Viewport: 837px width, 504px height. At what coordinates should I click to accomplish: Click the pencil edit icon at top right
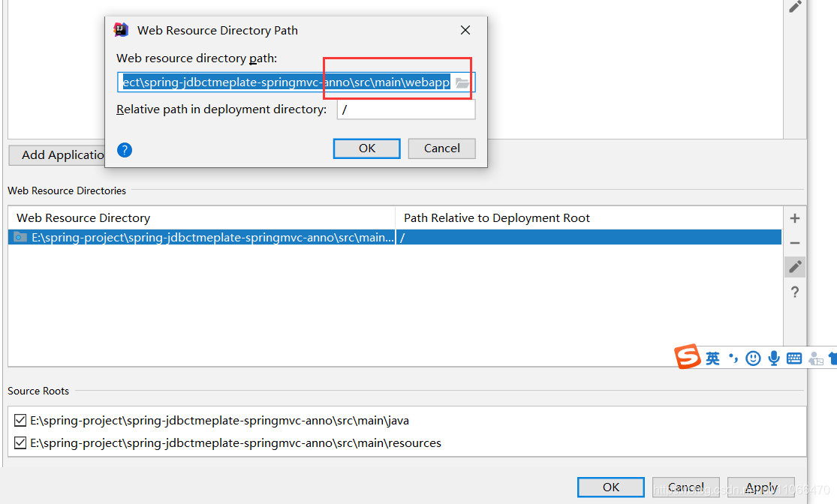tap(796, 7)
